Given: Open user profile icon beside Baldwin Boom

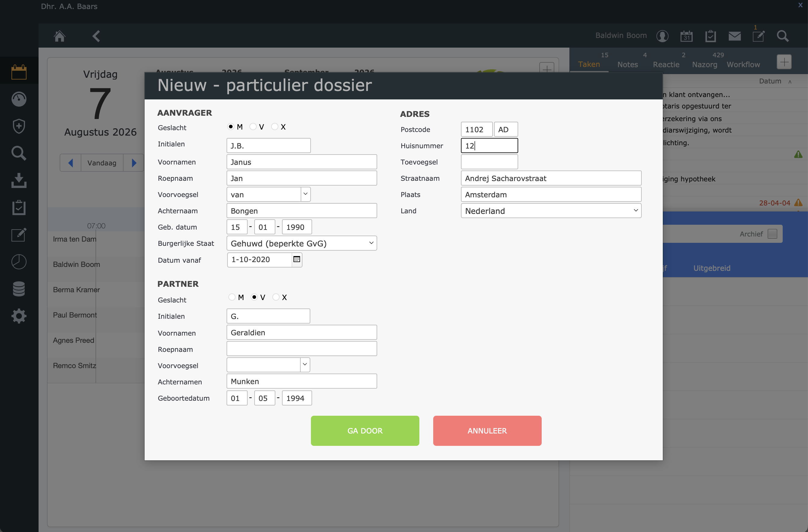Looking at the screenshot, I should pos(662,36).
